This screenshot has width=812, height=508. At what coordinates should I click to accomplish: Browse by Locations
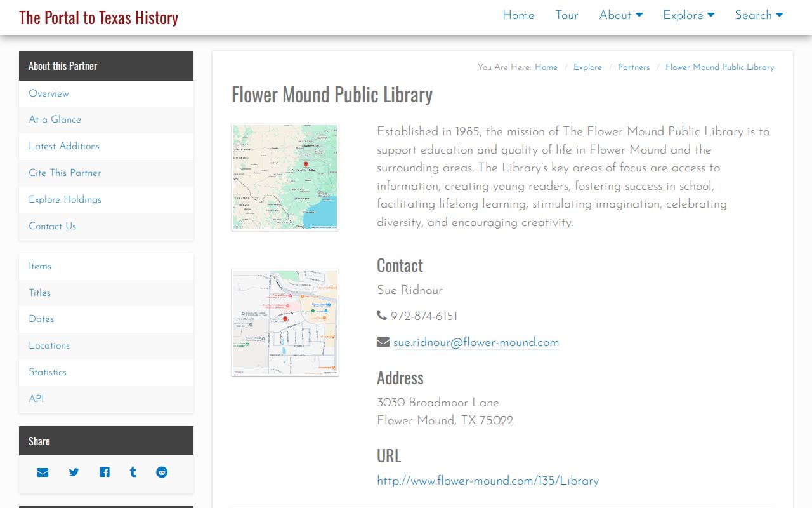click(x=106, y=345)
